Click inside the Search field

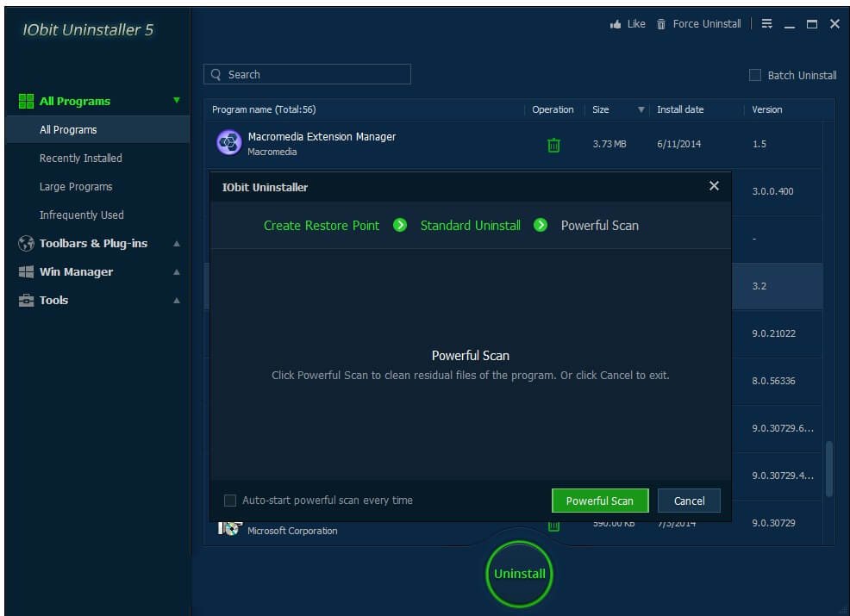[307, 74]
